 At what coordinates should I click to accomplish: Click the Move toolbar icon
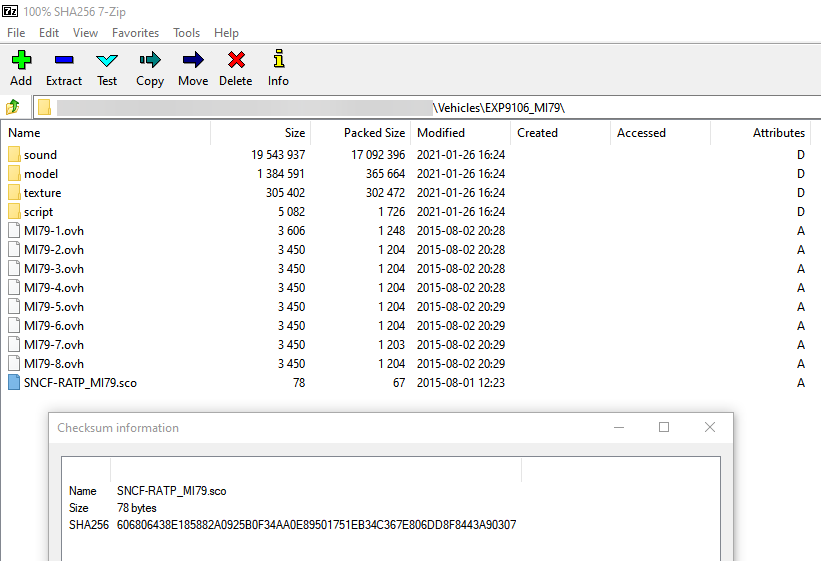[193, 68]
